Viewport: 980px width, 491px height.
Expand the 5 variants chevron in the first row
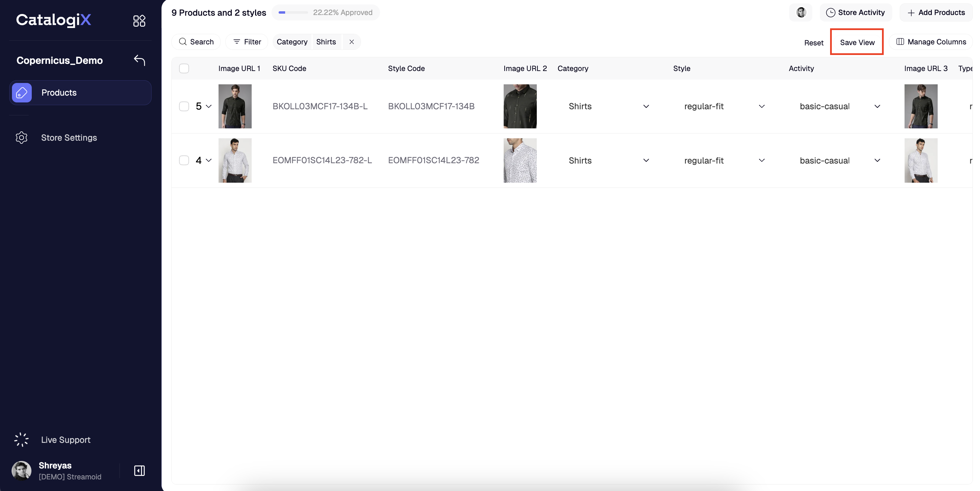pyautogui.click(x=209, y=106)
